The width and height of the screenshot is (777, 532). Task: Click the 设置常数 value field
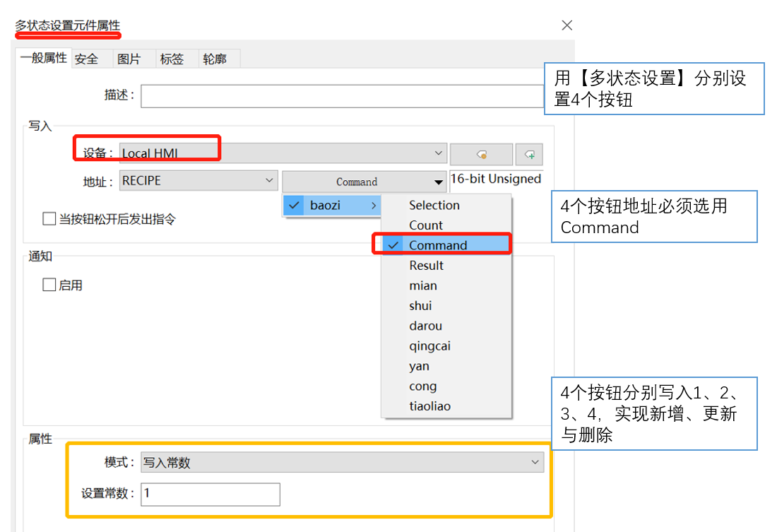(x=210, y=494)
